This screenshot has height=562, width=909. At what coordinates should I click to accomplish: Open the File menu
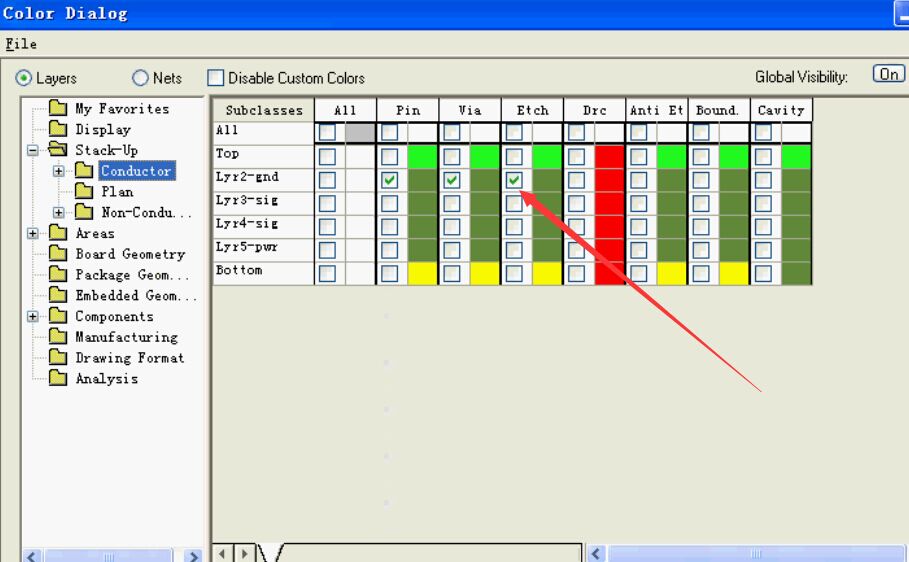coord(21,44)
